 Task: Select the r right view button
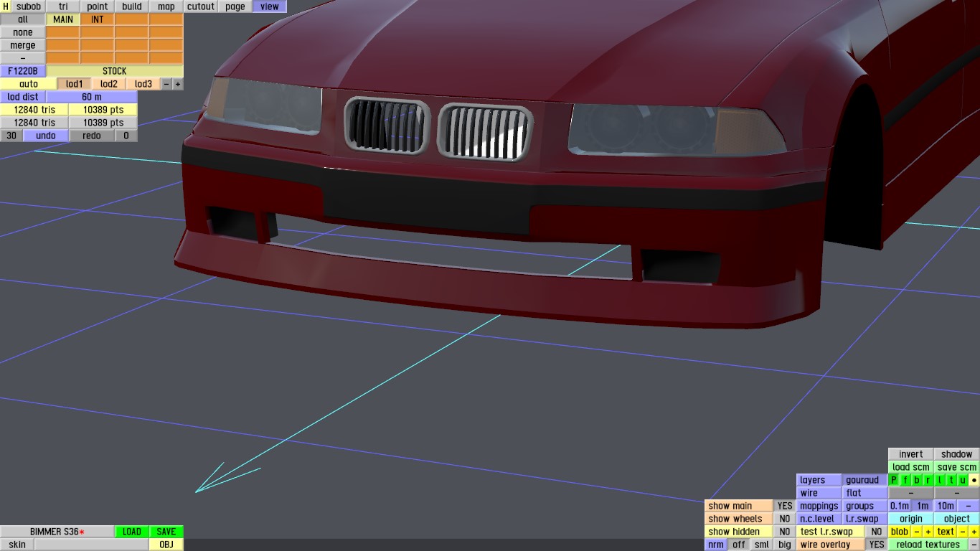pos(928,480)
